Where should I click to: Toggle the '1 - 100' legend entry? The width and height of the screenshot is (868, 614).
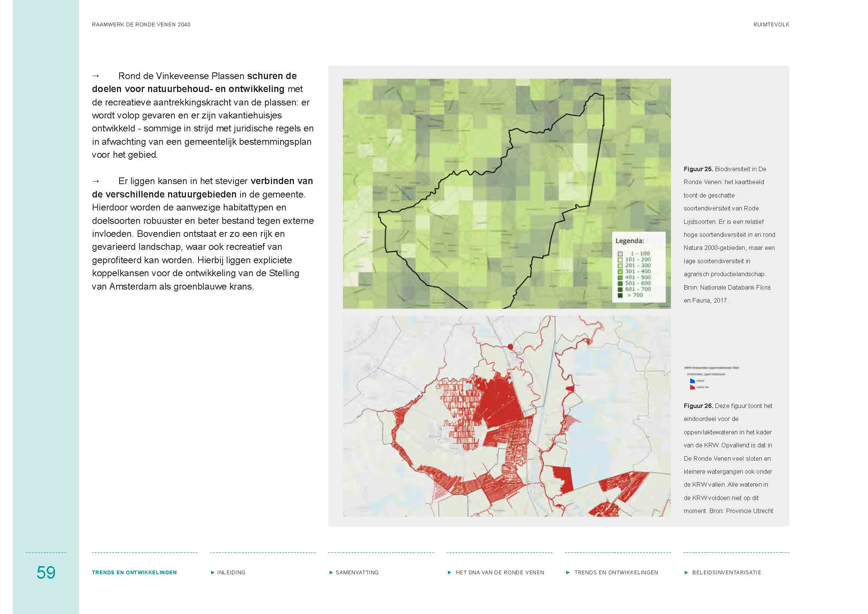(621, 254)
